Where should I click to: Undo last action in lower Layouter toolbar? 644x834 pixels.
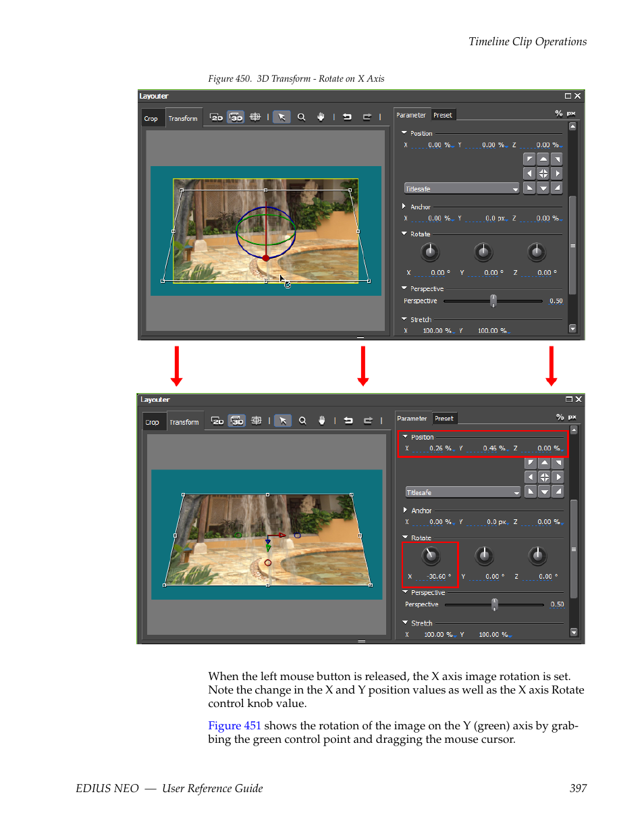click(x=348, y=421)
